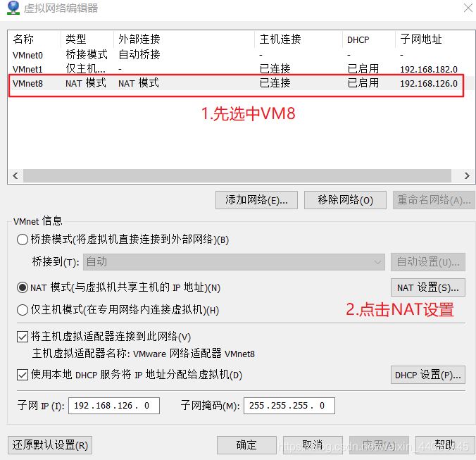This screenshot has height=460, width=476.
Task: Click the 应用(A) button
Action: [379, 445]
